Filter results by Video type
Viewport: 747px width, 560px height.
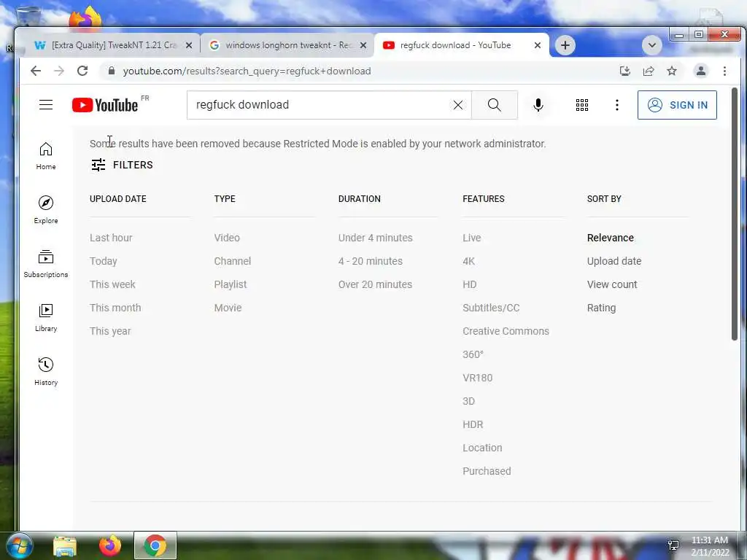coord(227,238)
